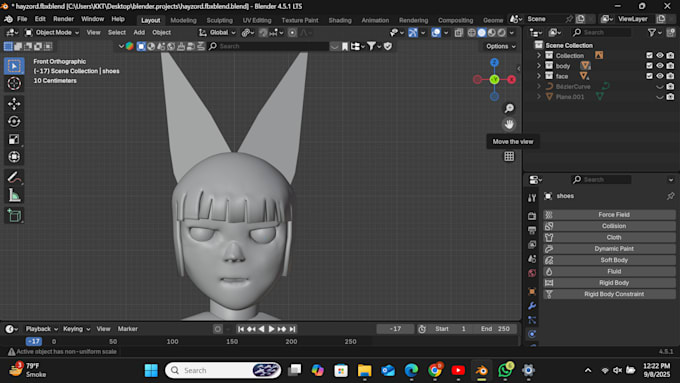This screenshot has width=680, height=383.
Task: Open the Playback dropdown
Action: pyautogui.click(x=41, y=329)
